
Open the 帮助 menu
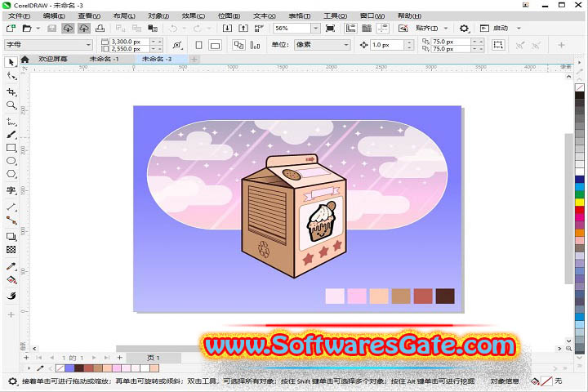[409, 16]
